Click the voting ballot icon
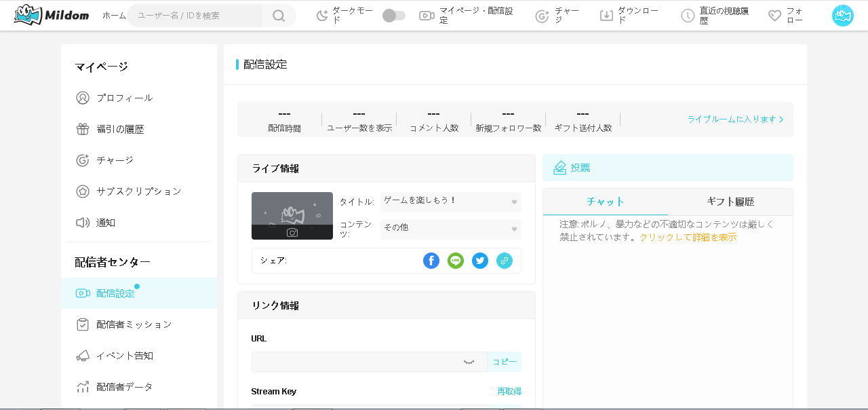 [x=559, y=168]
